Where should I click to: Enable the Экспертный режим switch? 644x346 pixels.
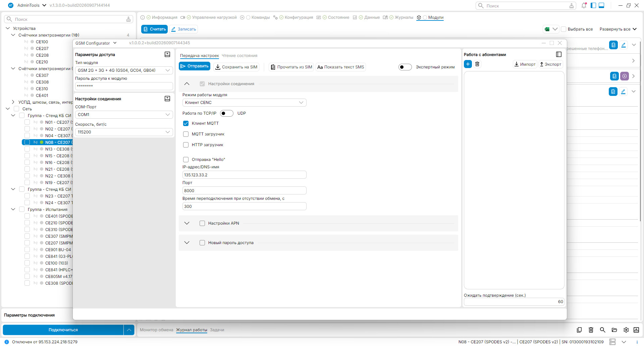405,67
